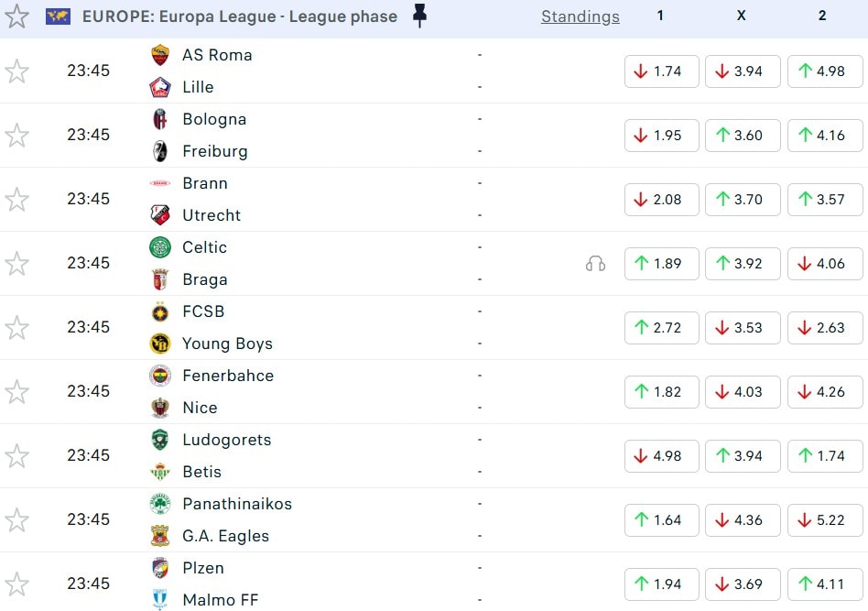Click the pin icon beside Europa League title
The image size is (868, 611).
point(420,16)
